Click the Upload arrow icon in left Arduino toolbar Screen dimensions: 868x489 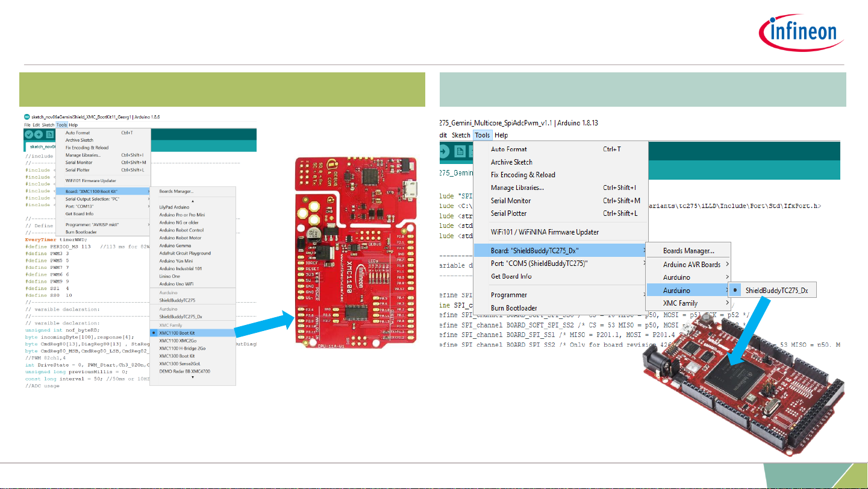pyautogui.click(x=39, y=134)
